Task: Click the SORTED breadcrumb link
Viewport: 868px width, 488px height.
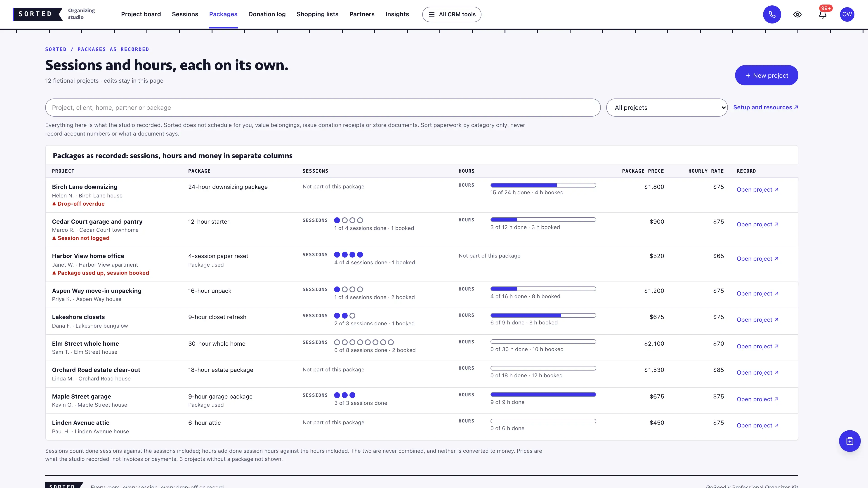Action: point(56,49)
